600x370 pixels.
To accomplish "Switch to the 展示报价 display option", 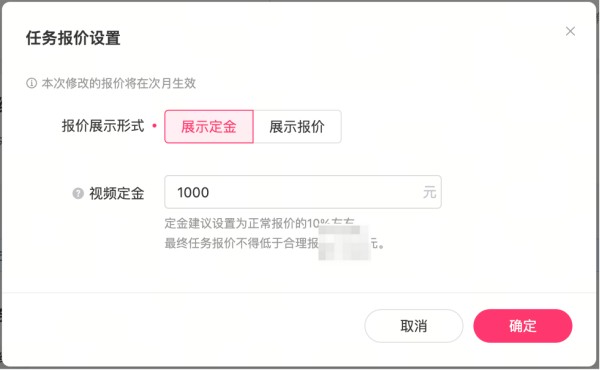I will click(297, 127).
